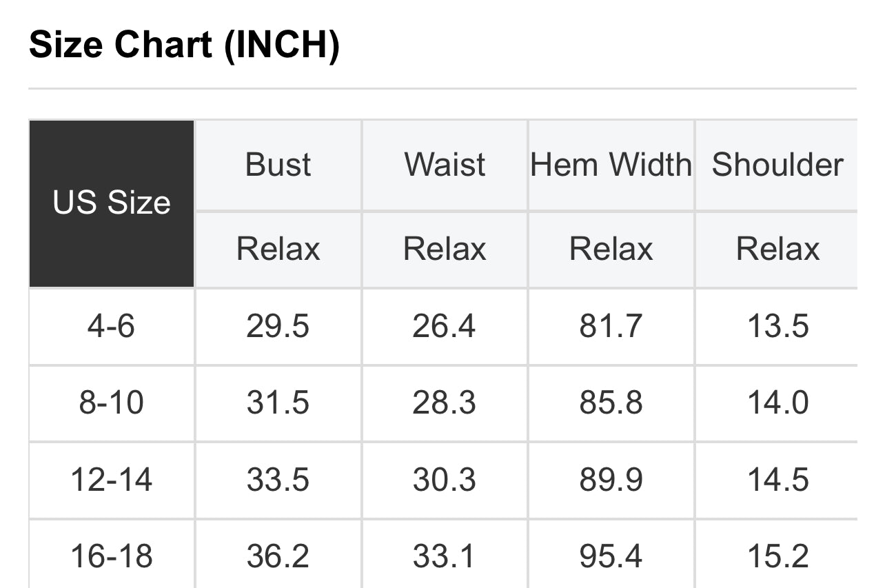Click the Bust column header
The height and width of the screenshot is (588, 885).
[278, 165]
